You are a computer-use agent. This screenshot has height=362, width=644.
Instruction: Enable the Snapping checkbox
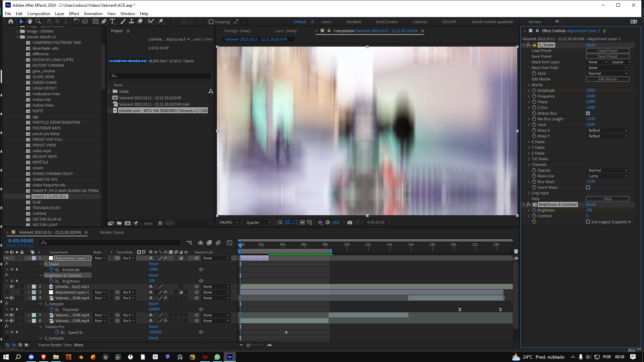tap(211, 21)
